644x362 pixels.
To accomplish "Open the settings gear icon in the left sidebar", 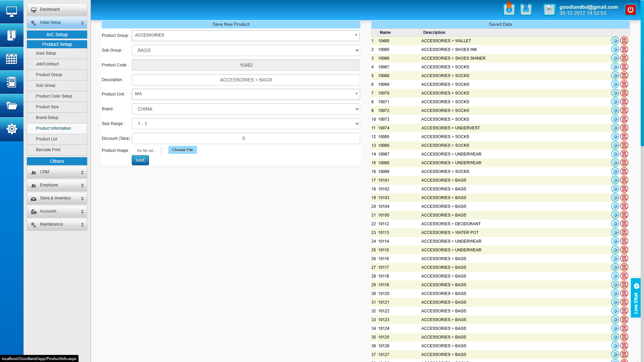I will click(x=12, y=129).
